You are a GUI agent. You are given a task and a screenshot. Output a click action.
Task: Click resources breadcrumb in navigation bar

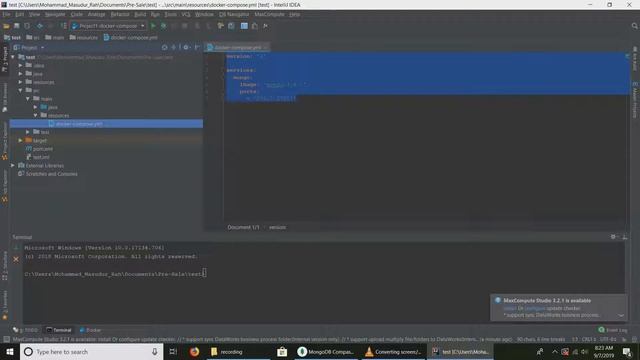[x=84, y=37]
